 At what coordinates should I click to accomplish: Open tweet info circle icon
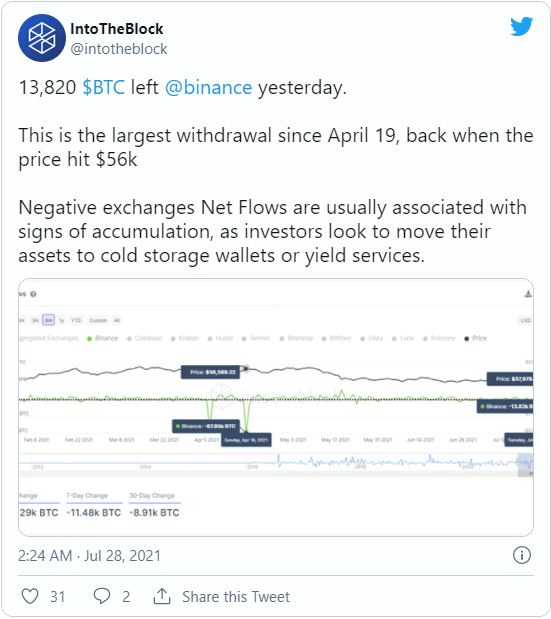(521, 555)
